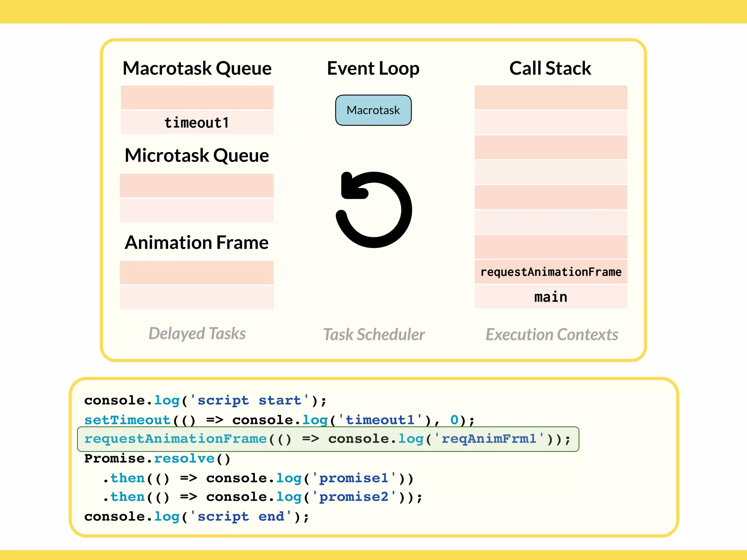747x560 pixels.
Task: Click console.log 'script end' code line
Action: (x=197, y=517)
